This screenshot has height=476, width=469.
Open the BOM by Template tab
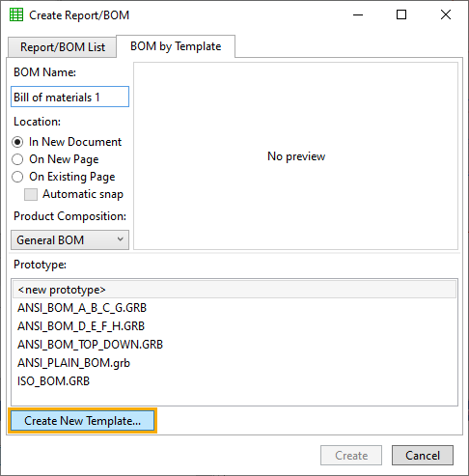pos(176,46)
